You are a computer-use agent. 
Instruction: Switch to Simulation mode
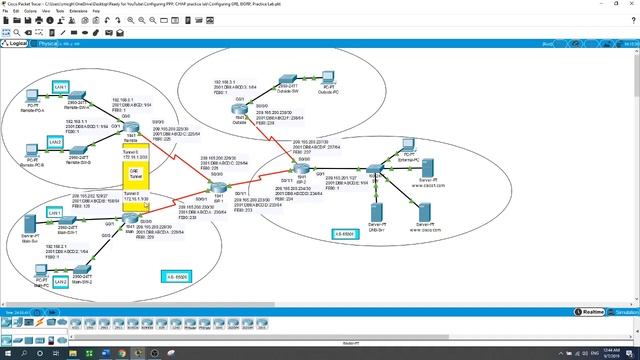pos(623,312)
